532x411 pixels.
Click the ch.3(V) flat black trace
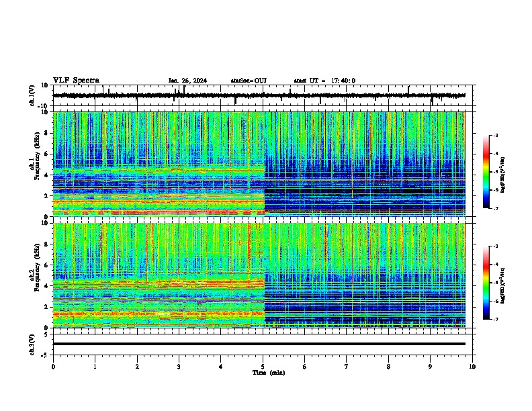tap(259, 344)
